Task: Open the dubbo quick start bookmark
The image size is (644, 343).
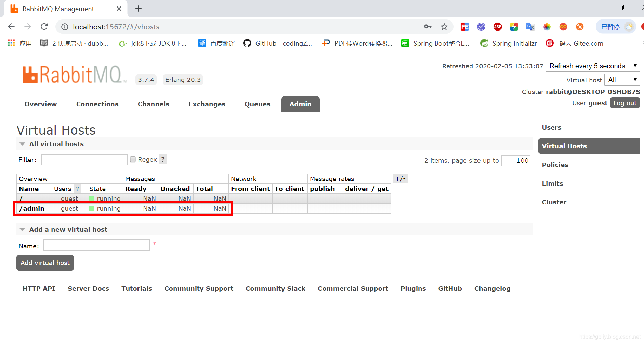Action: [x=74, y=43]
